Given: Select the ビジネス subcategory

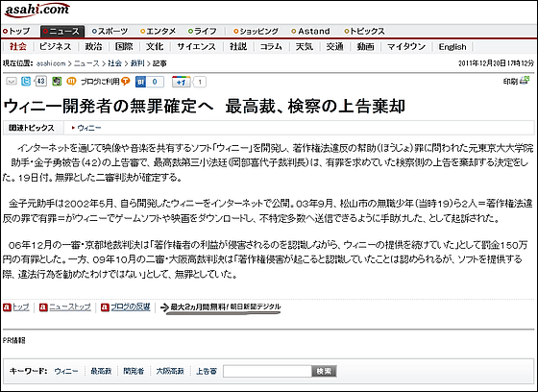Looking at the screenshot, I should tap(55, 46).
